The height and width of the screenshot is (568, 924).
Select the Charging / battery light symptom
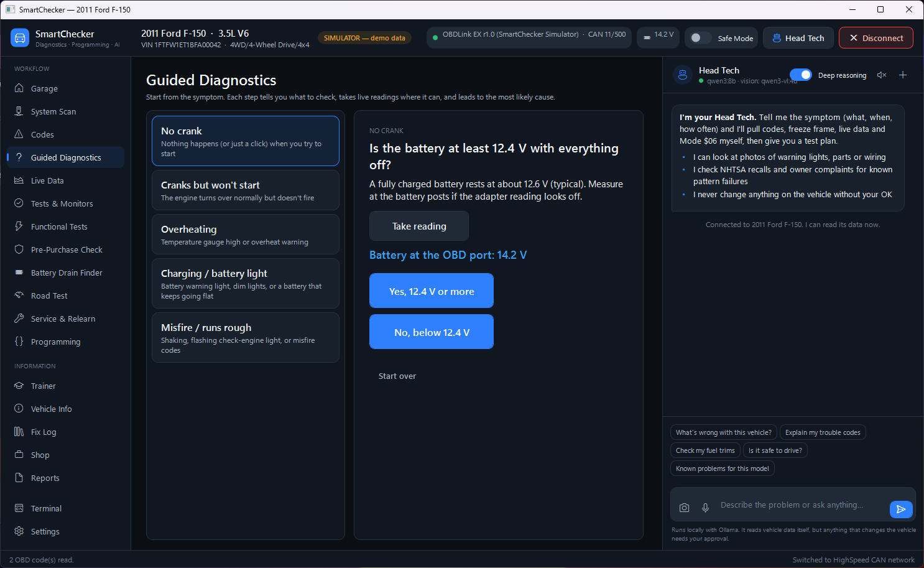[x=246, y=284]
